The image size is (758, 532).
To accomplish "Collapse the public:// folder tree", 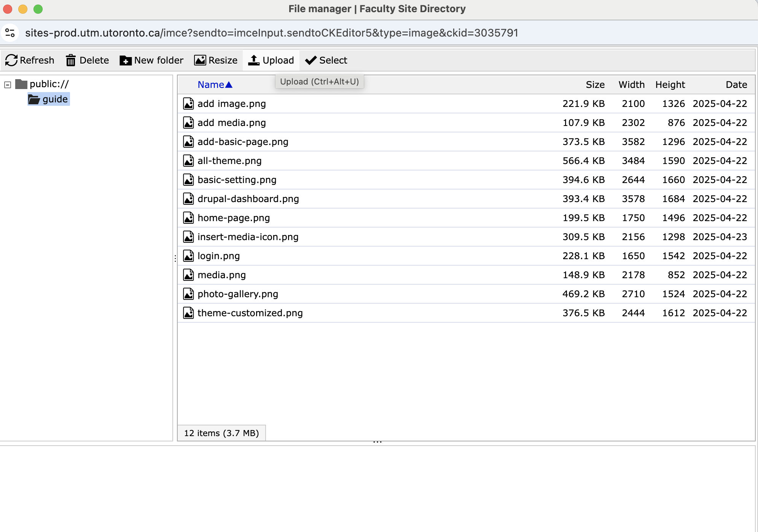I will point(8,84).
